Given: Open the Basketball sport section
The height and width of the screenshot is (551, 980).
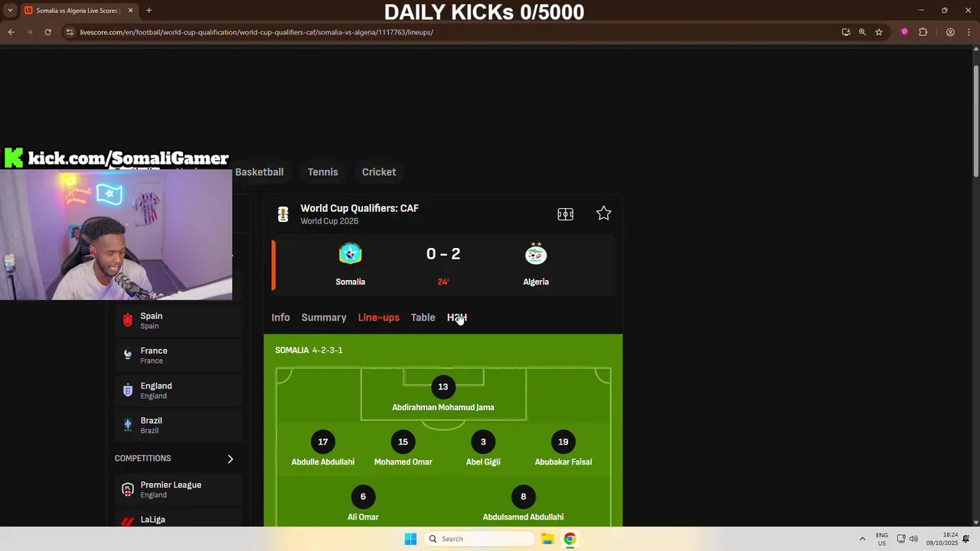Looking at the screenshot, I should pos(260,172).
